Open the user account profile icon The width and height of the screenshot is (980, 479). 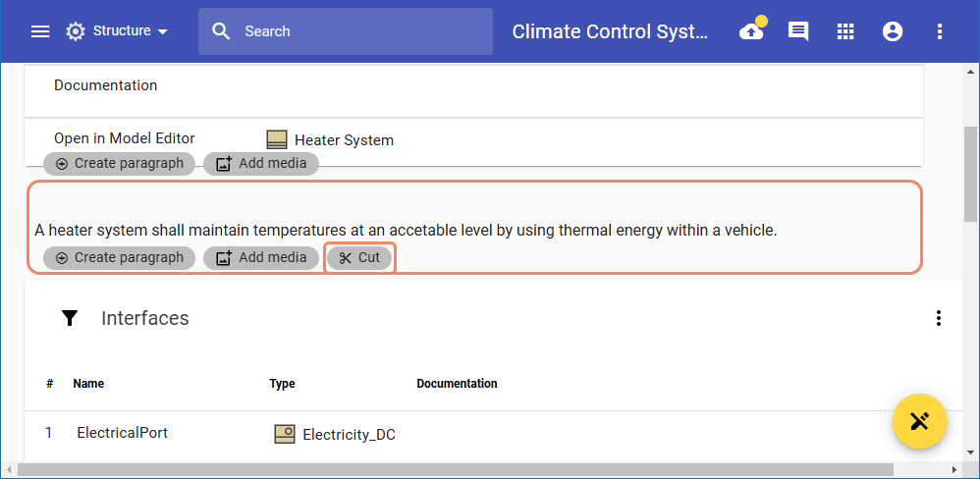click(893, 31)
